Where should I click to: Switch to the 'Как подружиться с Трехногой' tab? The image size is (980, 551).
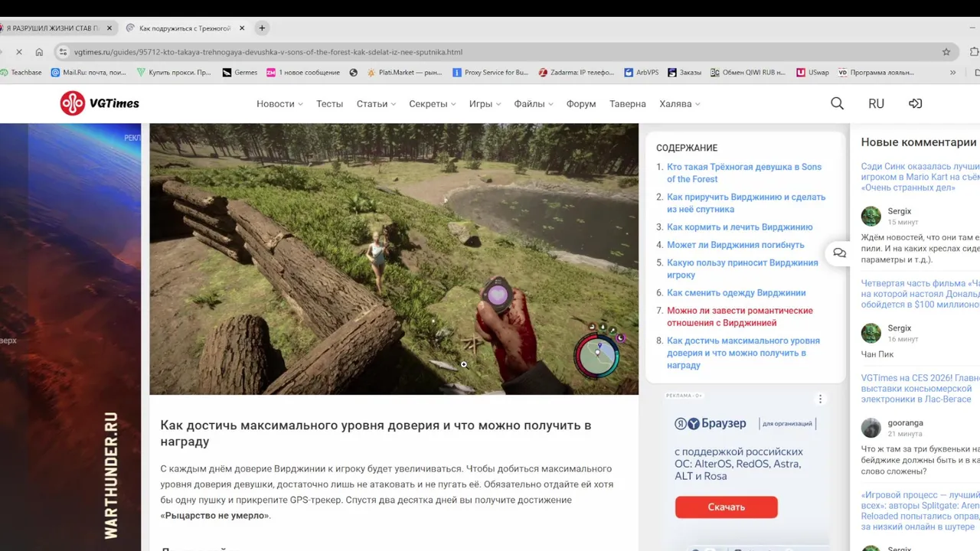(x=184, y=28)
